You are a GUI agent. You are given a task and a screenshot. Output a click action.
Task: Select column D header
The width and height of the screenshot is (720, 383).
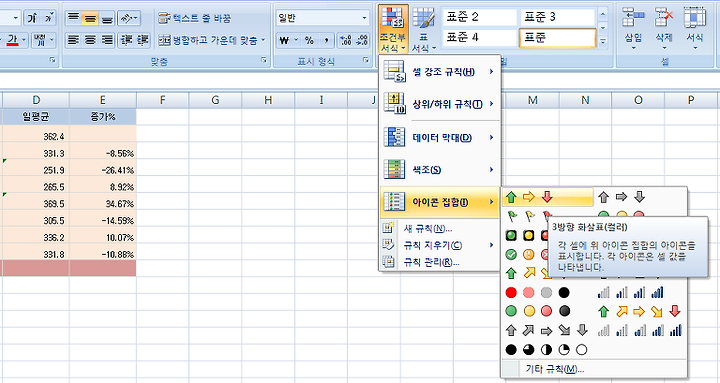(36, 100)
